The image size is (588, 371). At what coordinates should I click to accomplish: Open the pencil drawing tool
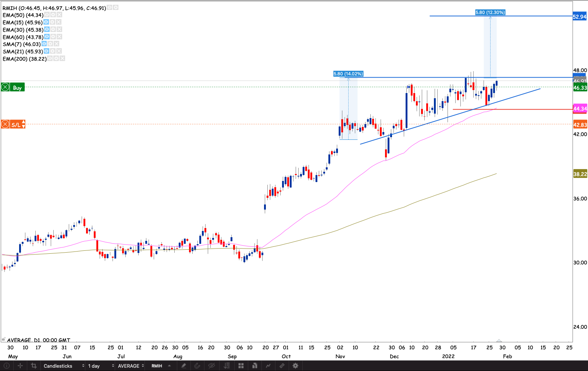click(x=183, y=366)
